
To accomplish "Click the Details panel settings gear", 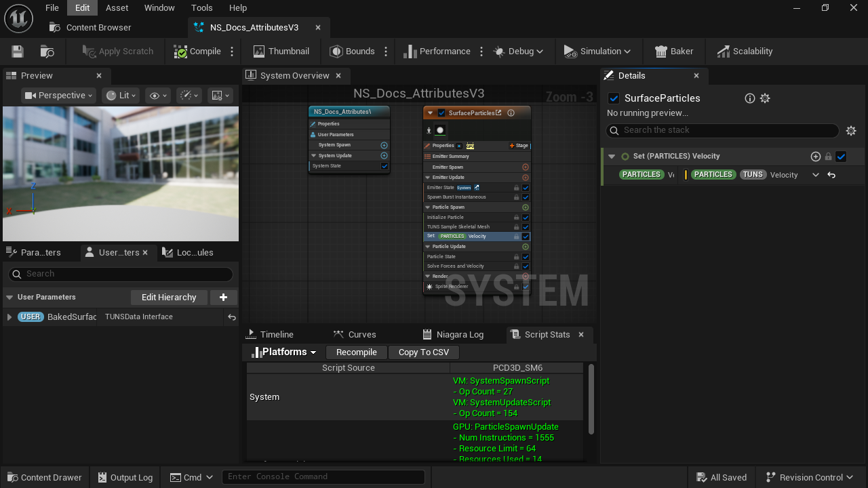I will (851, 131).
